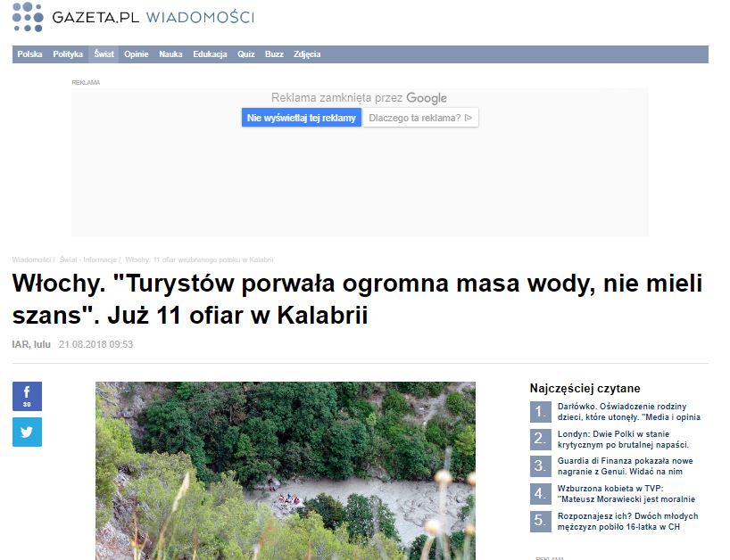Viewport: 730px width, 560px height.
Task: Click 'Nie wyświetlaj tej reklamy' button
Action: pos(302,118)
